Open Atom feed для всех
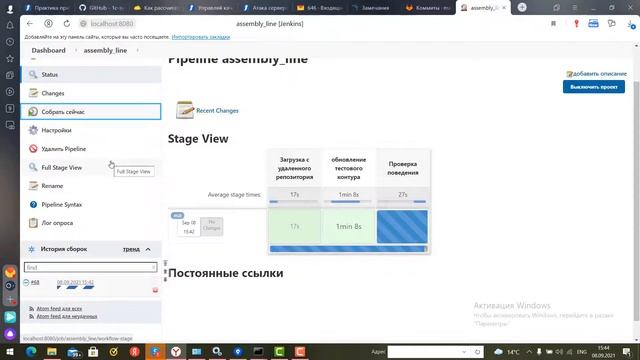This screenshot has height=360, width=640. coord(59,309)
